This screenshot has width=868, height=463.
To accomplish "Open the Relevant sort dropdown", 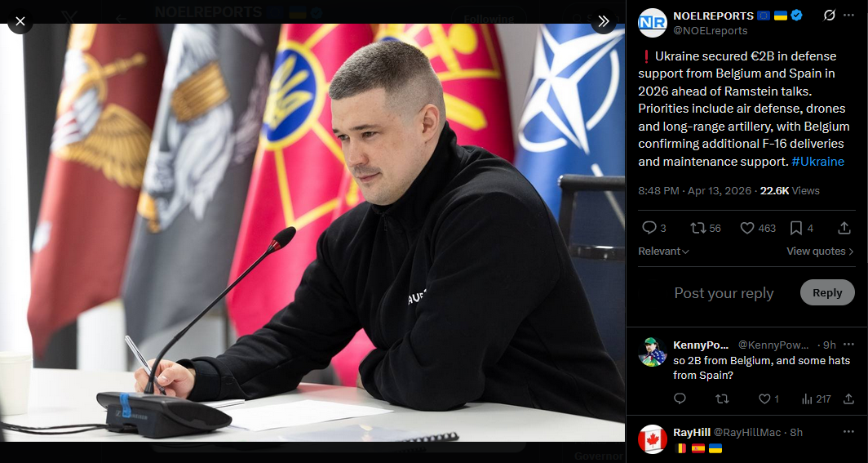I will click(663, 252).
